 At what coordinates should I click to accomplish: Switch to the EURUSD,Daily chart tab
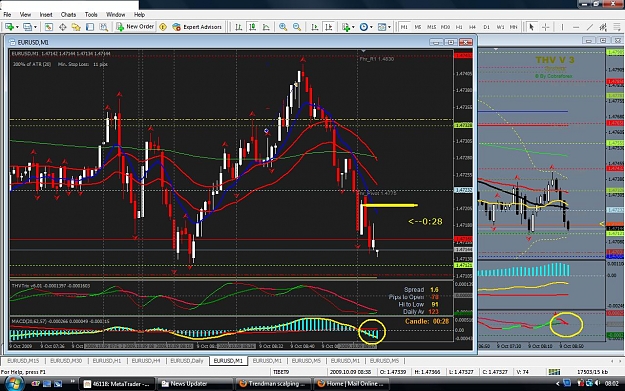point(187,361)
